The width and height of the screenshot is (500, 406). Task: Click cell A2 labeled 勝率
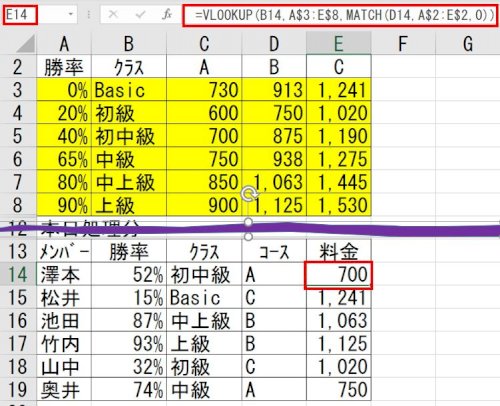(64, 66)
